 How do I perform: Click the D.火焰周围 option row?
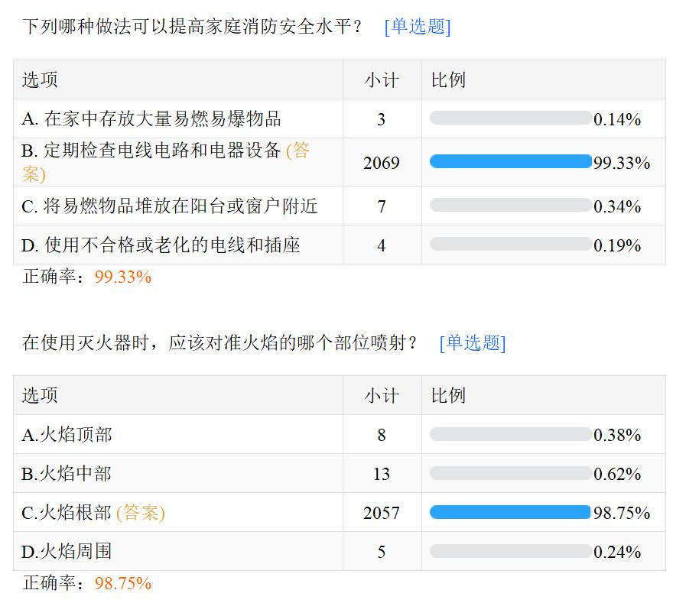coord(67,552)
